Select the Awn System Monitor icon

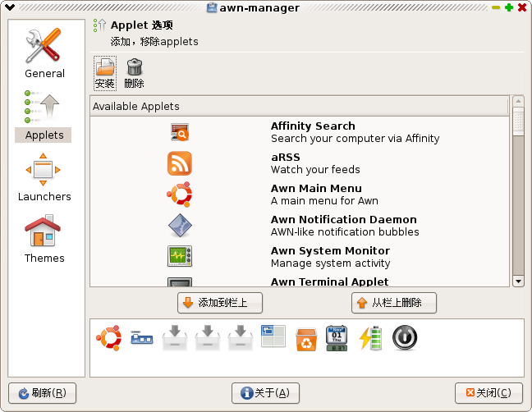(180, 256)
